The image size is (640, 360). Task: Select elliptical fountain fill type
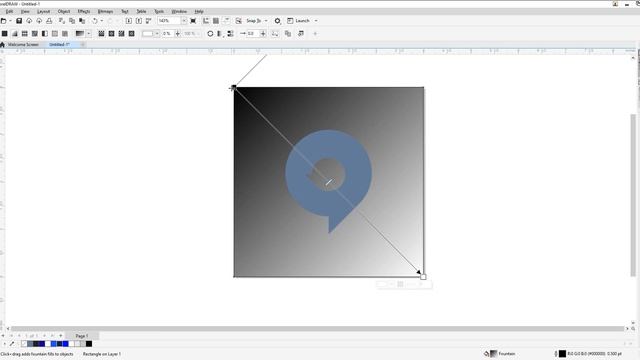tap(111, 33)
